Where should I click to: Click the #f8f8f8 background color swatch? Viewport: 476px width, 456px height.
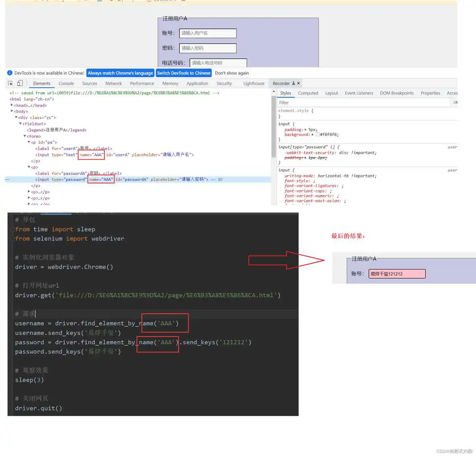click(317, 135)
